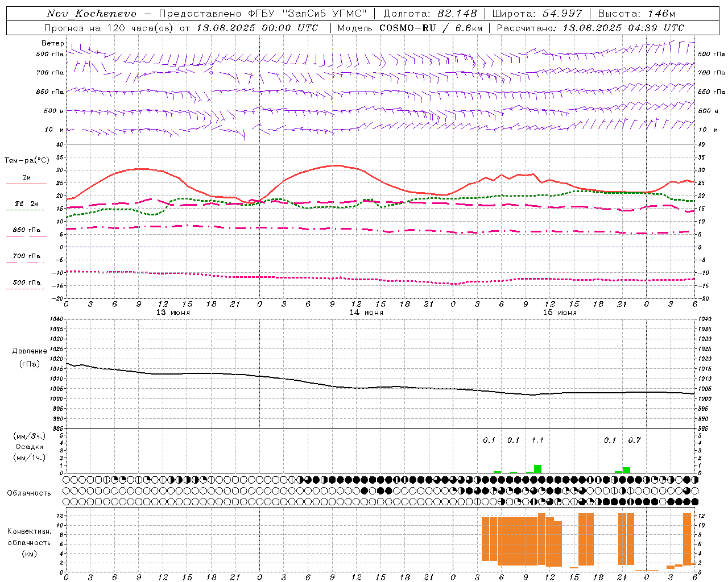Screen dimensions: 728x582
Task: Click the Осадки panel label
Action: pyautogui.click(x=30, y=447)
